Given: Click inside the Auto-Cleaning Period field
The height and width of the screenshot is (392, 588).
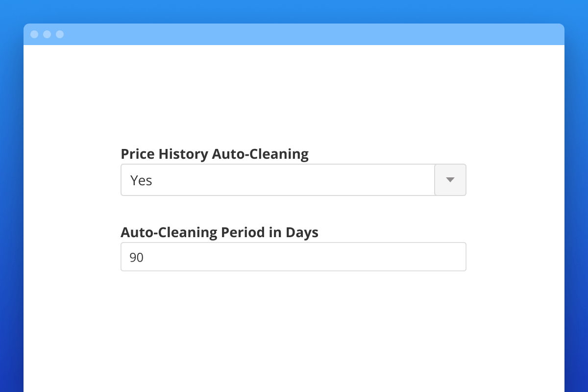Looking at the screenshot, I should [293, 256].
